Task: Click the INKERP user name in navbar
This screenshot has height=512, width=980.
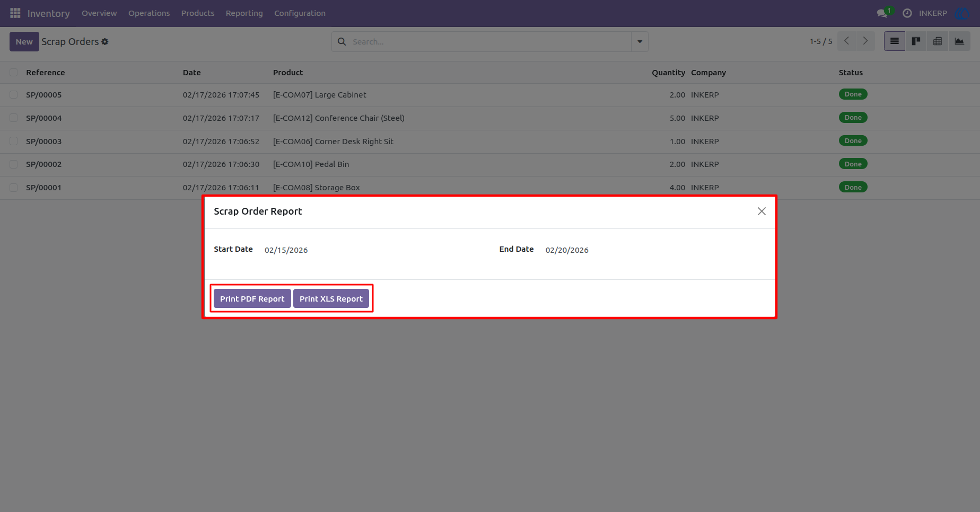Action: click(933, 13)
